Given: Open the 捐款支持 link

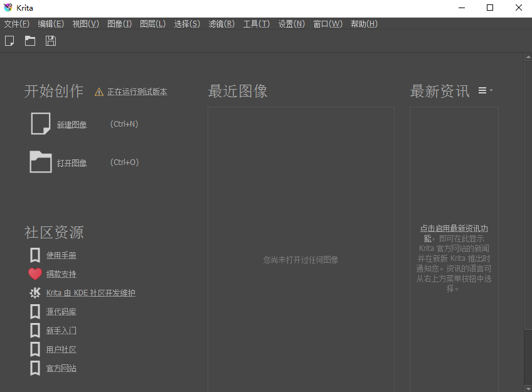Looking at the screenshot, I should (61, 274).
